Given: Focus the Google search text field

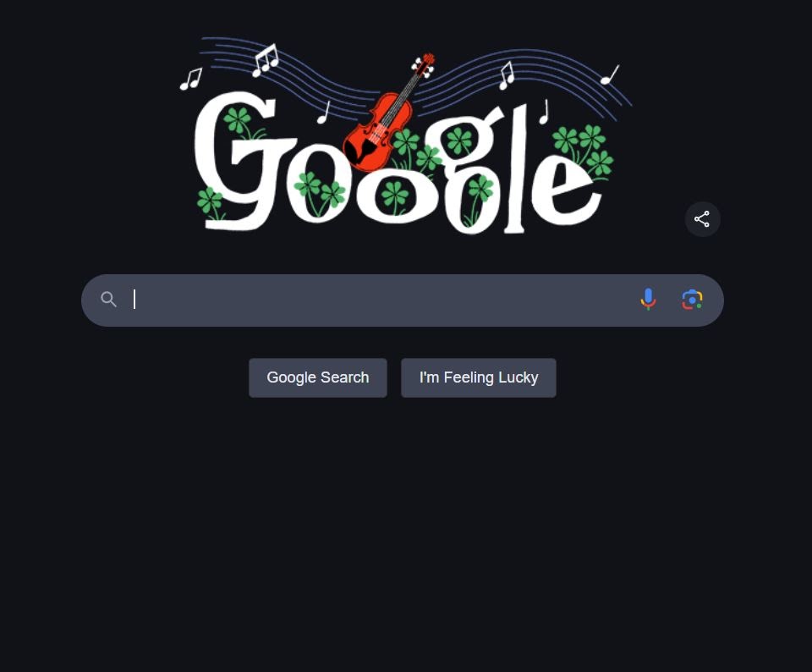Looking at the screenshot, I should [383, 300].
